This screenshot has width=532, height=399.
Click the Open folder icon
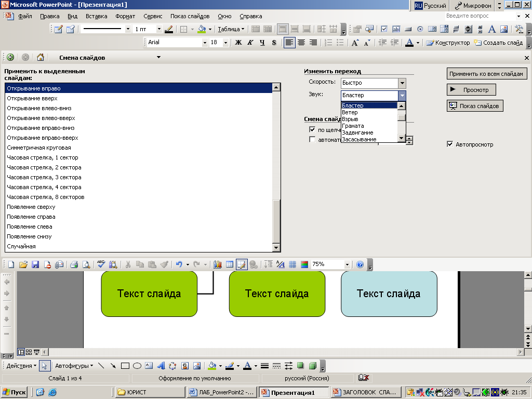point(23,264)
